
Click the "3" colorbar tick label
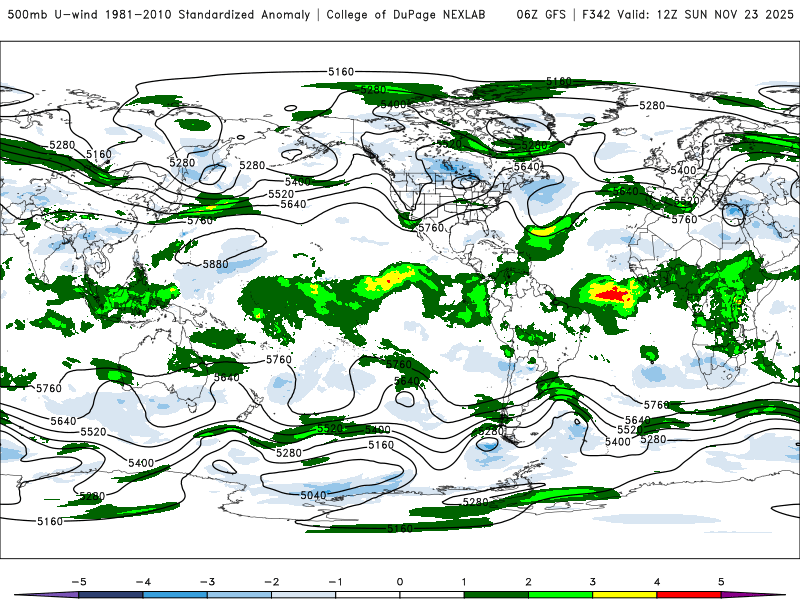pos(593,582)
